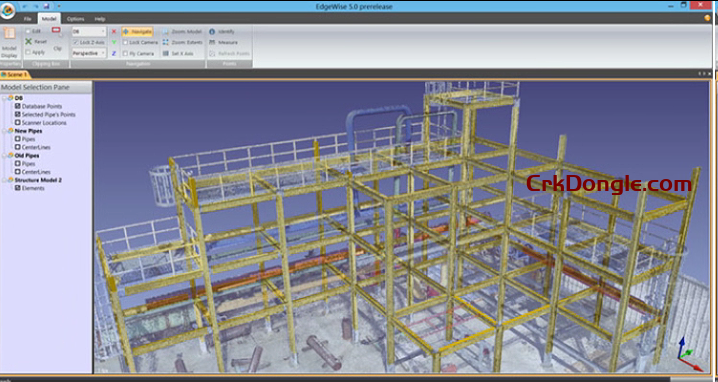The image size is (718, 382).
Task: Collapse the New Pipes tree node
Action: pyautogui.click(x=4, y=131)
